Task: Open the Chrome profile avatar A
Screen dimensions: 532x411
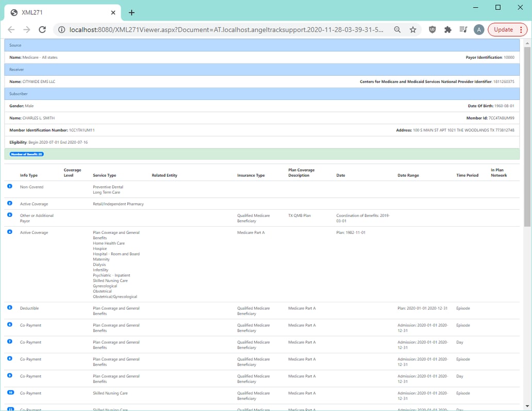Action: (478, 29)
